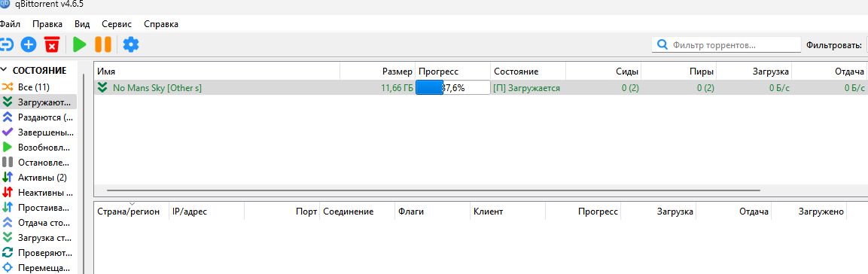The width and height of the screenshot is (868, 274).
Task: Click the No Mans Sky progress bar
Action: pyautogui.click(x=453, y=87)
